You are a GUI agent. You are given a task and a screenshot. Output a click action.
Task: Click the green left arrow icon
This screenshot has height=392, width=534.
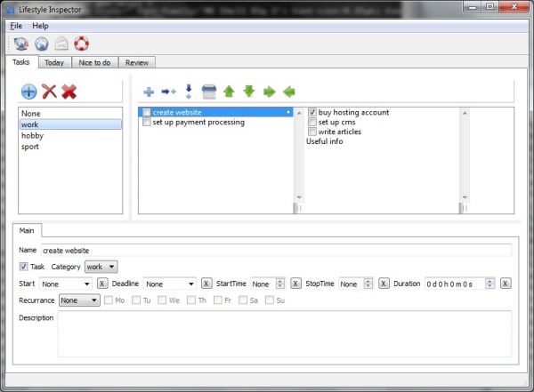[288, 92]
